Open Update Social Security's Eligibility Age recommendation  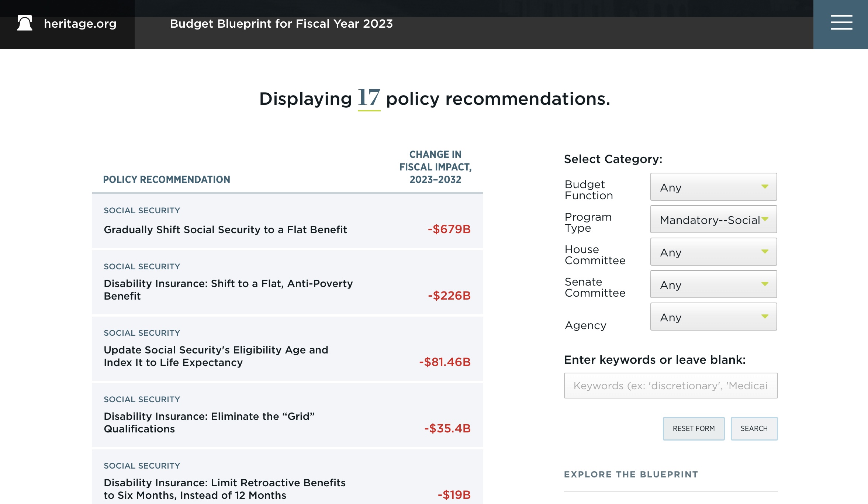(216, 356)
